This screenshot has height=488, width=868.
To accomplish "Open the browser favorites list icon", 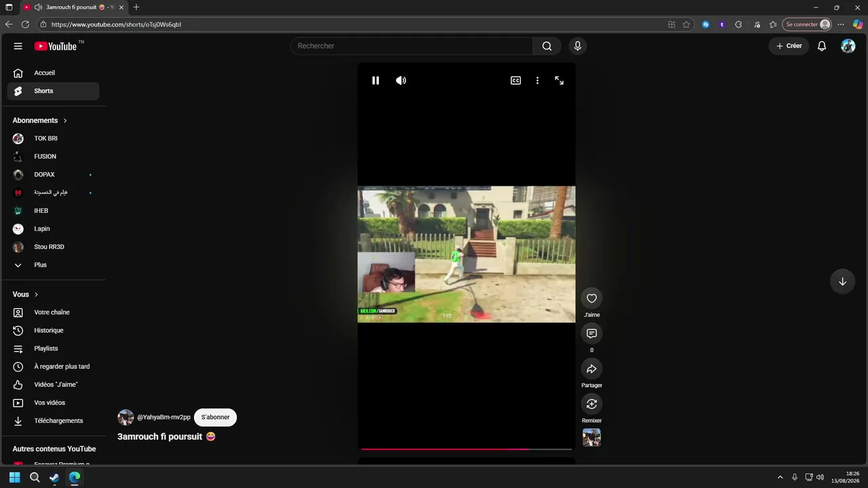I will coord(773,24).
